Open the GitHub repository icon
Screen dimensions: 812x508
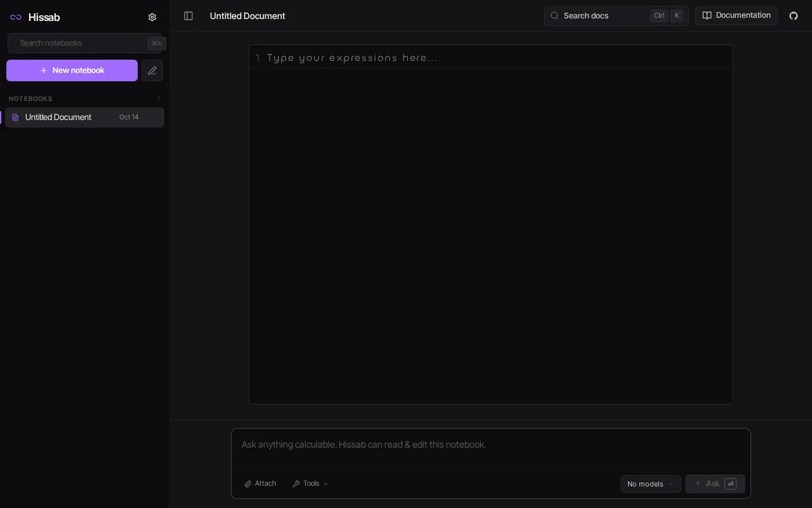tap(794, 16)
